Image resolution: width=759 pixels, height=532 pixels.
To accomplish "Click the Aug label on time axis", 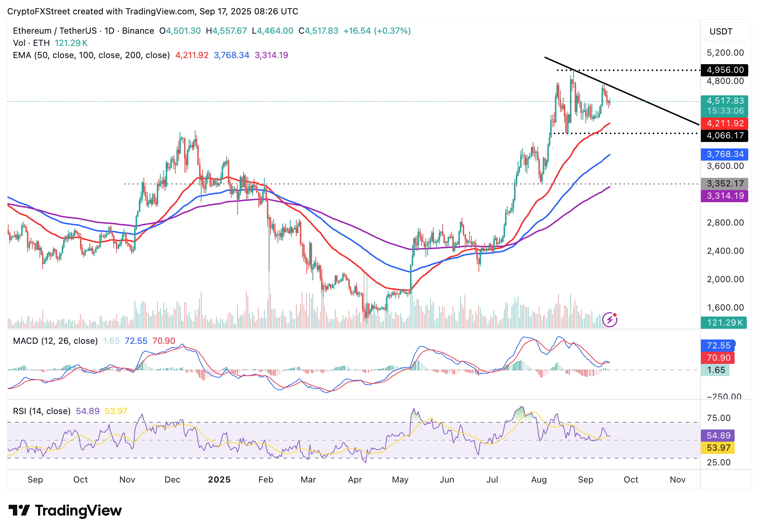I will coord(539,480).
